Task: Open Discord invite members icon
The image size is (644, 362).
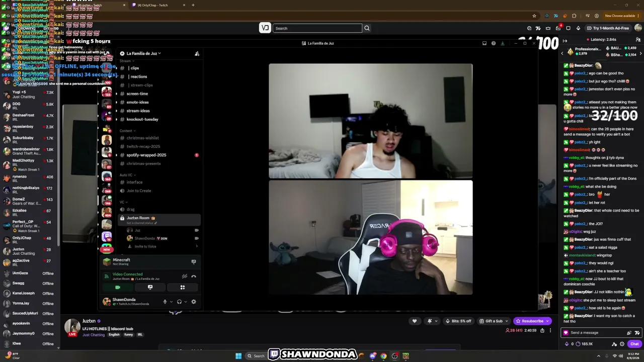Action: (197, 53)
